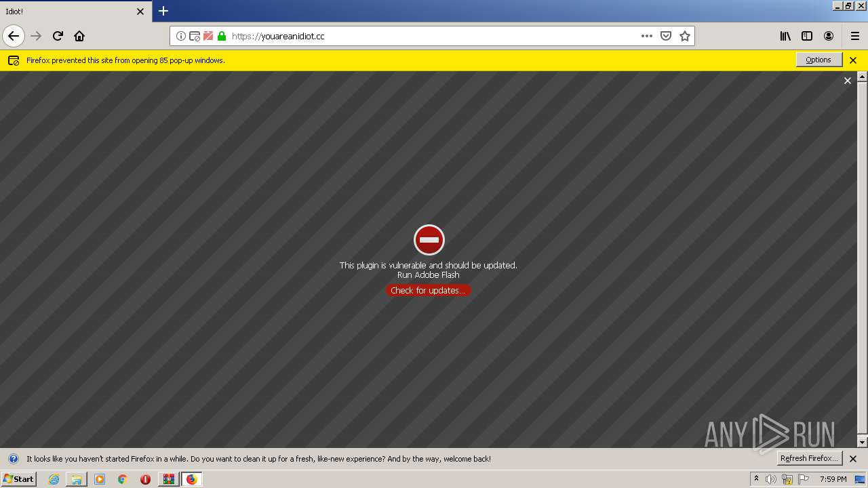The height and width of the screenshot is (488, 868).
Task: Launch Opera browser from taskbar
Action: click(x=145, y=479)
